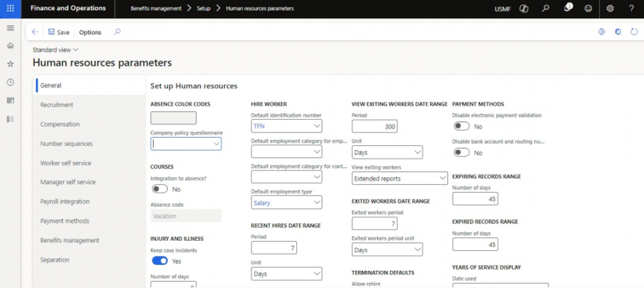This screenshot has height=288, width=644.
Task: Switch to the Recruitment tab
Action: pyautogui.click(x=56, y=105)
